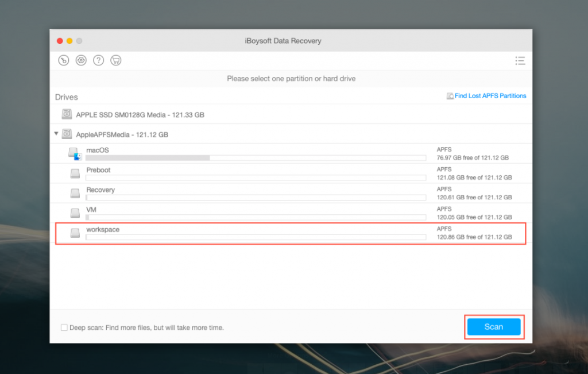Select the workspace volume name
This screenshot has width=588, height=374.
103,230
